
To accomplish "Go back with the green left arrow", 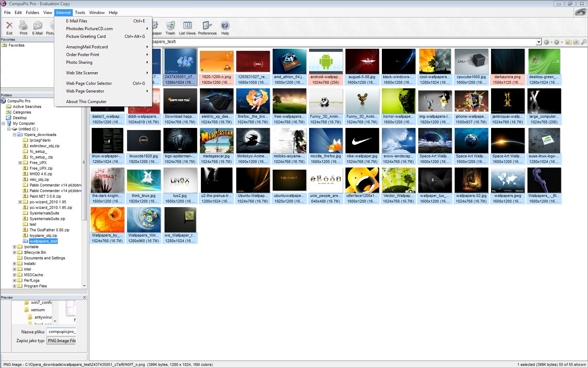I will pyautogui.click(x=546, y=42).
